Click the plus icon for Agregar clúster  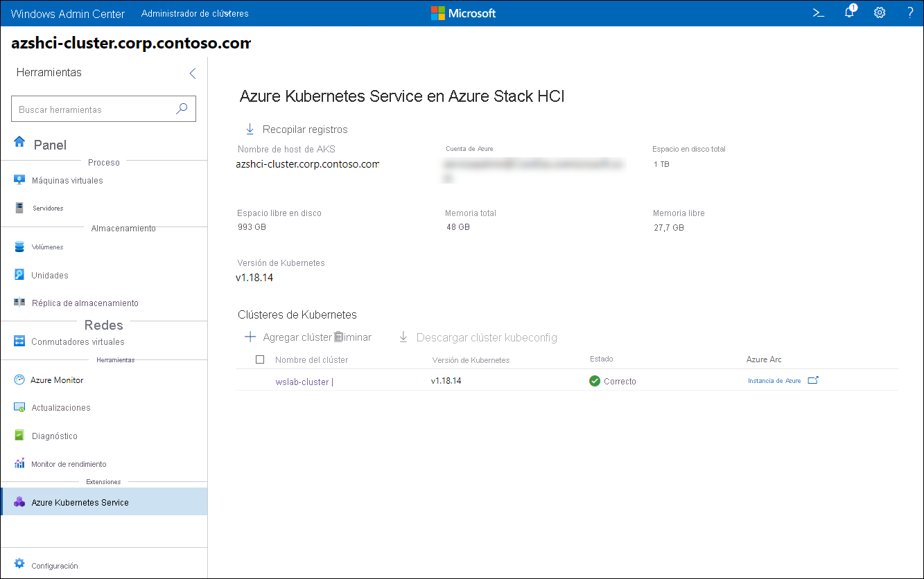[x=250, y=337]
